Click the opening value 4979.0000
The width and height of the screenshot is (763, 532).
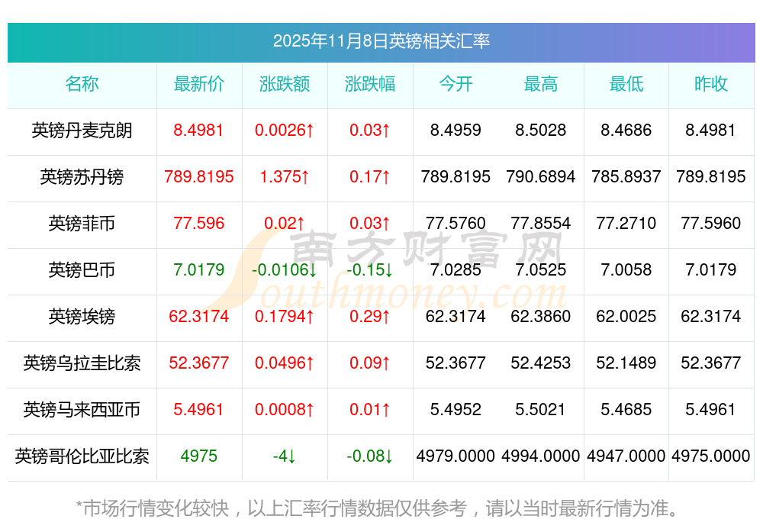pos(456,456)
